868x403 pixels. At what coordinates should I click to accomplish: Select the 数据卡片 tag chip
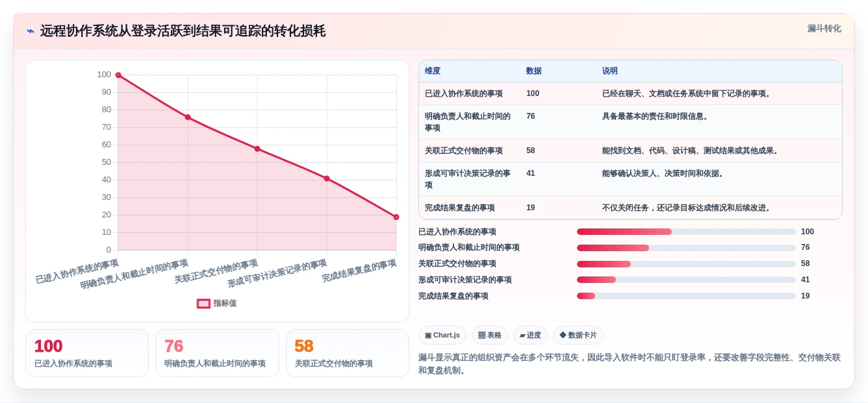coord(578,336)
